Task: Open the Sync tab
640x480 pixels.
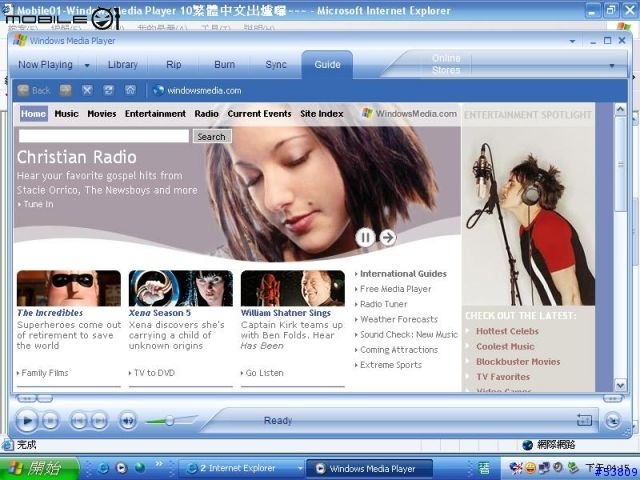Action: (276, 64)
